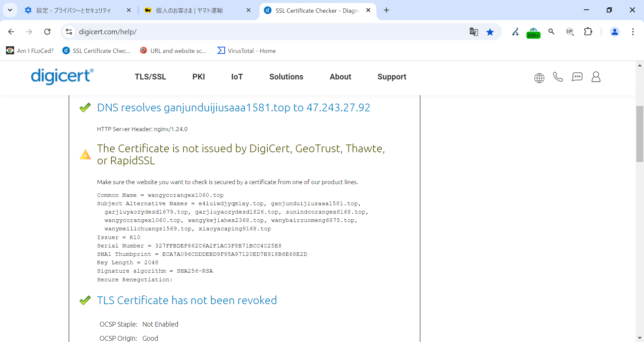Viewport: 644px width, 342px height.
Task: Click the SHA1 Thumbprint value line
Action: tap(202, 254)
